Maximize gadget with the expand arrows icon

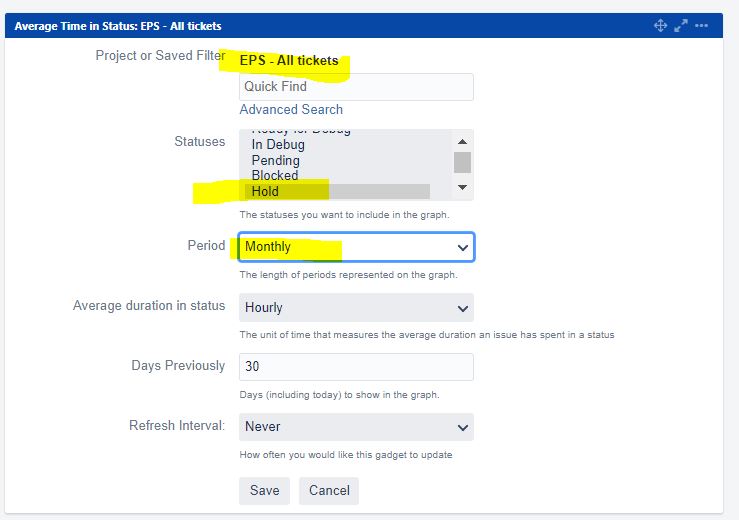681,25
